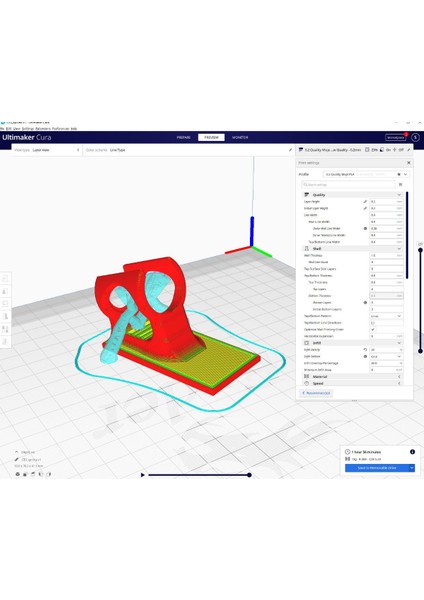Image resolution: width=424 pixels, height=600 pixels.
Task: Play the layer simulation
Action: tap(143, 475)
